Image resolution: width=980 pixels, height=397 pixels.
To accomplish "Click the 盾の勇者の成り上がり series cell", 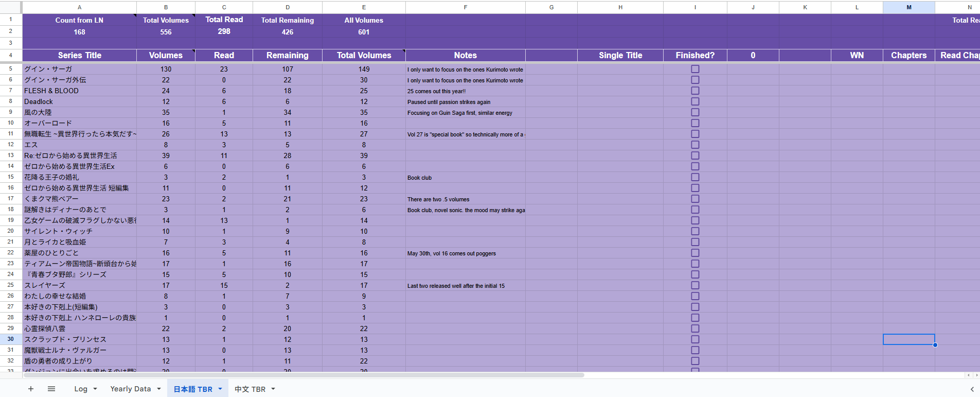I will [79, 361].
